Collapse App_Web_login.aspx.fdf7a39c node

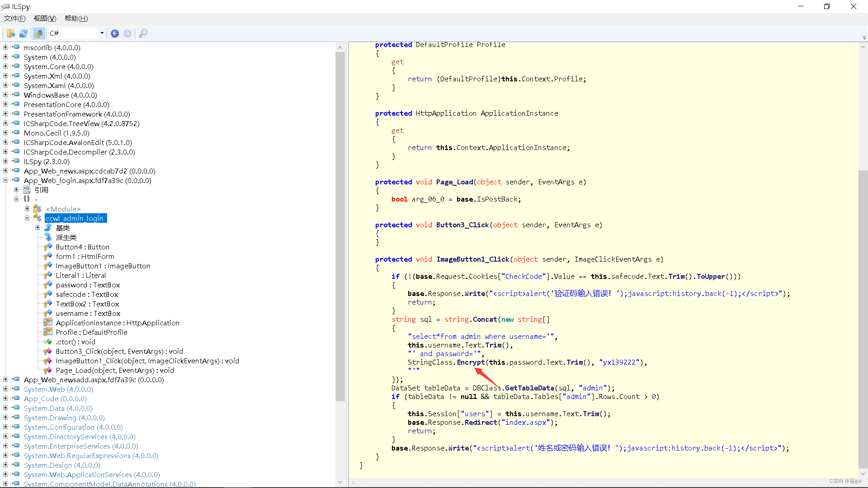point(5,180)
